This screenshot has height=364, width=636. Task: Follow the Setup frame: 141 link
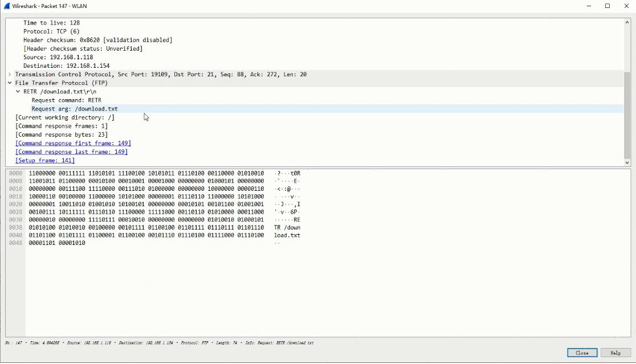click(45, 160)
